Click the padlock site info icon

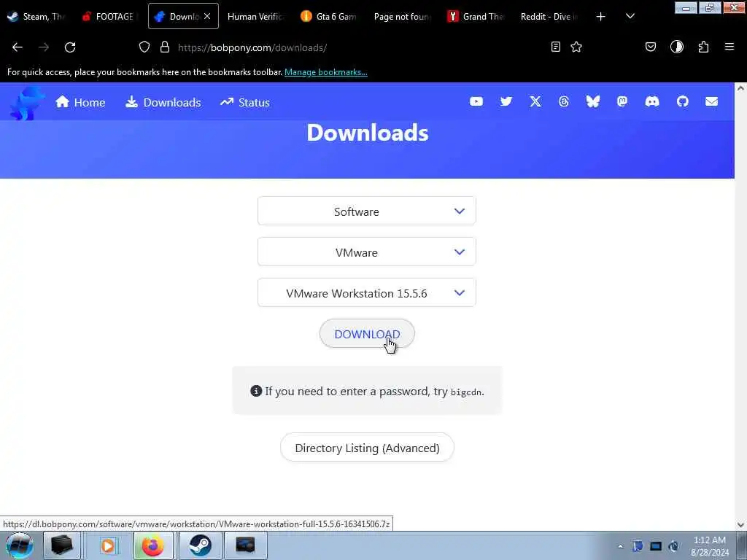(x=165, y=47)
